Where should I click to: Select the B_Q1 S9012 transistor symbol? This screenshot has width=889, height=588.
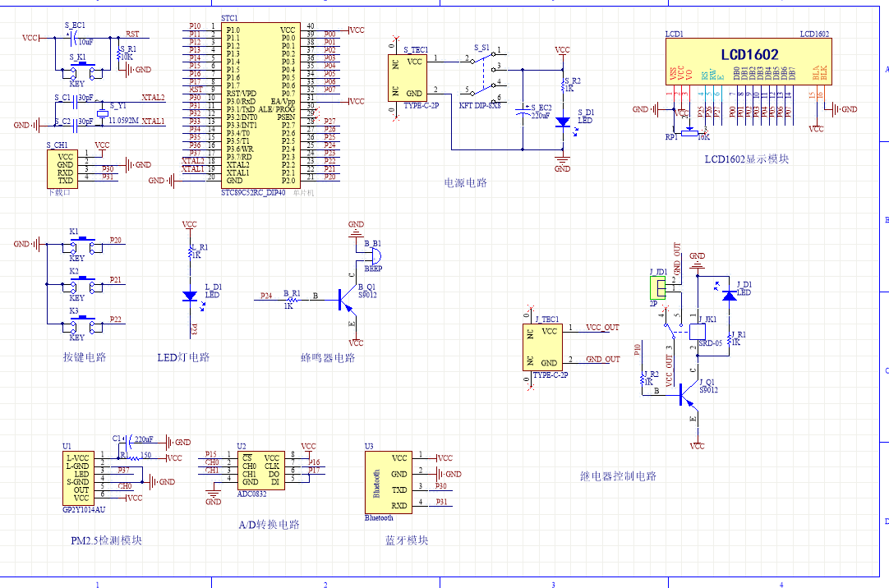click(x=347, y=301)
